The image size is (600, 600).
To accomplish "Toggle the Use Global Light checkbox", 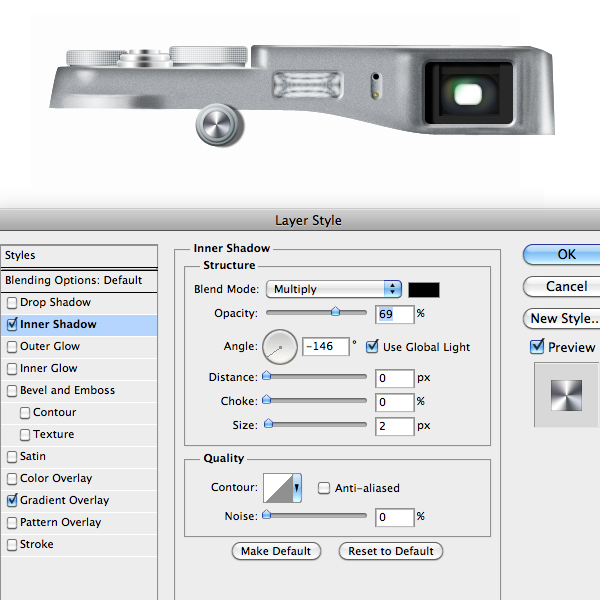I will click(372, 347).
